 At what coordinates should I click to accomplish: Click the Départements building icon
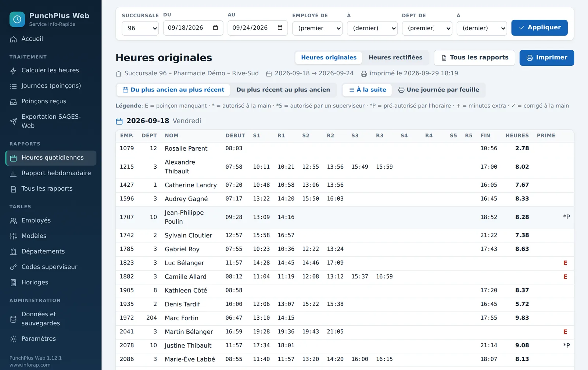[x=13, y=252]
